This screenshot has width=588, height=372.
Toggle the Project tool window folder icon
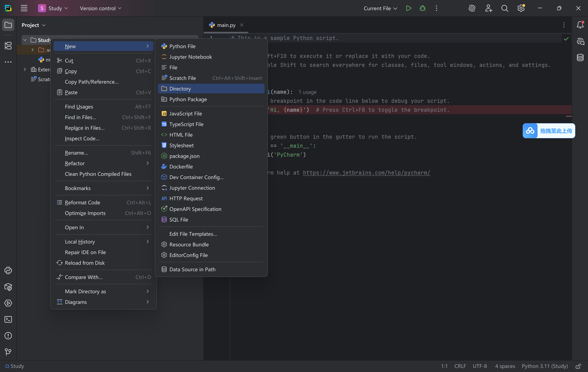(x=8, y=25)
